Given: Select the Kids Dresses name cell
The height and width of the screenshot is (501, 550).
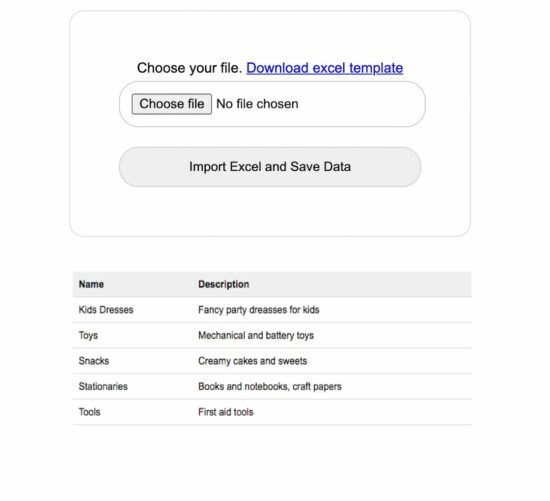Looking at the screenshot, I should [106, 310].
